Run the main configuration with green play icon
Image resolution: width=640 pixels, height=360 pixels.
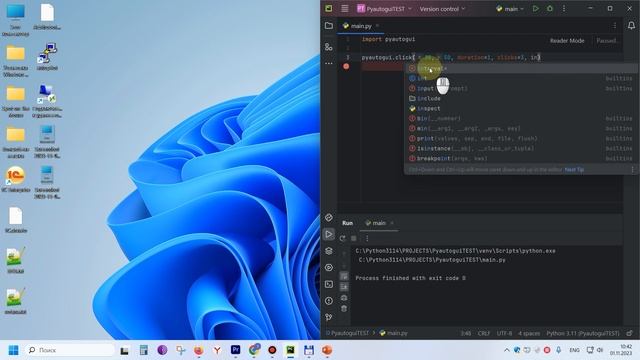pos(536,9)
